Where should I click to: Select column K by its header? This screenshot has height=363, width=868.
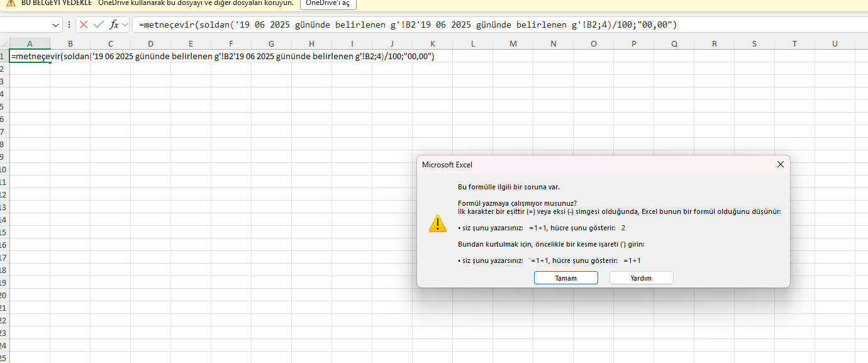click(x=432, y=43)
